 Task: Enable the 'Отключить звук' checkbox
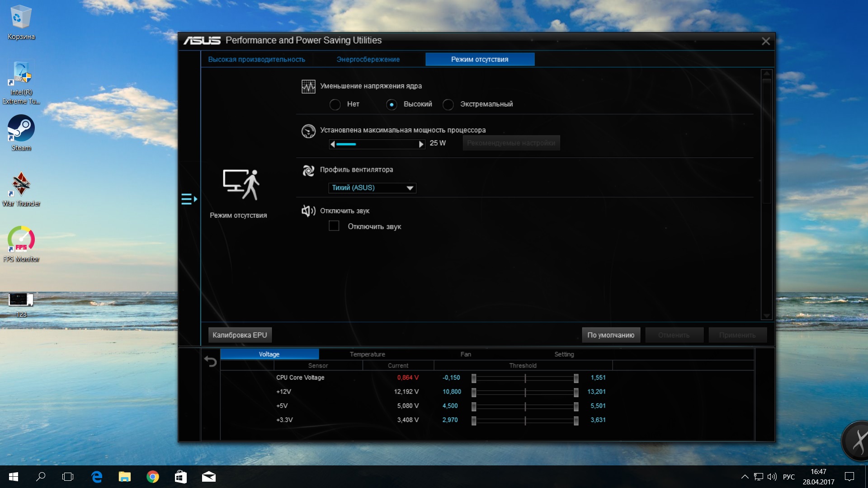334,226
